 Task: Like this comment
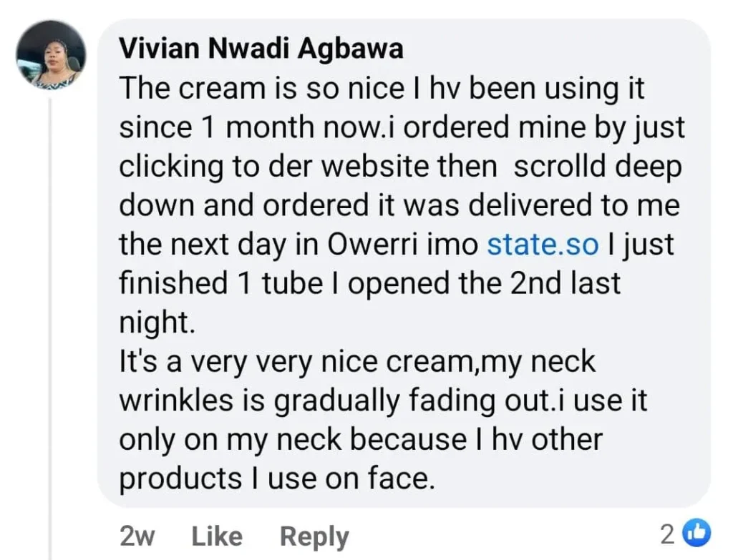coord(218,536)
